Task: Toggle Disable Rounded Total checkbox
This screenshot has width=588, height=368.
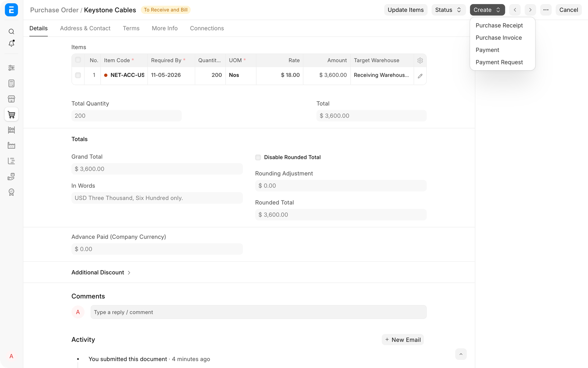Action: pyautogui.click(x=258, y=158)
